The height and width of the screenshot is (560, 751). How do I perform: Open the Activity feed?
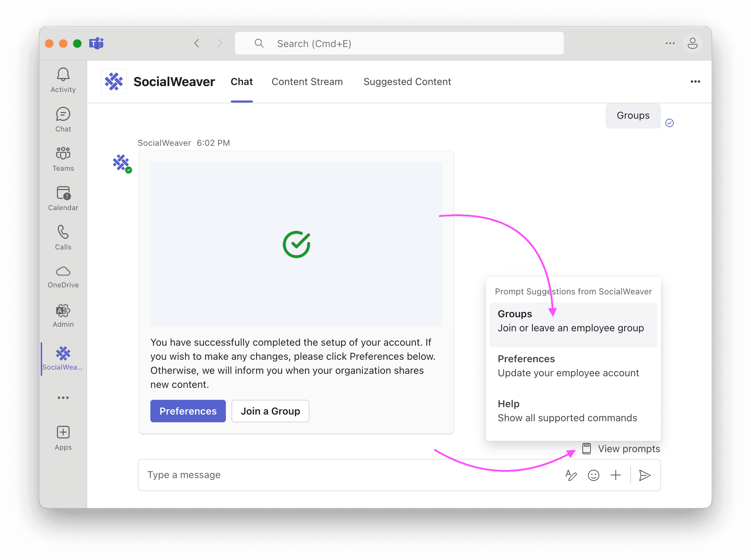(63, 80)
